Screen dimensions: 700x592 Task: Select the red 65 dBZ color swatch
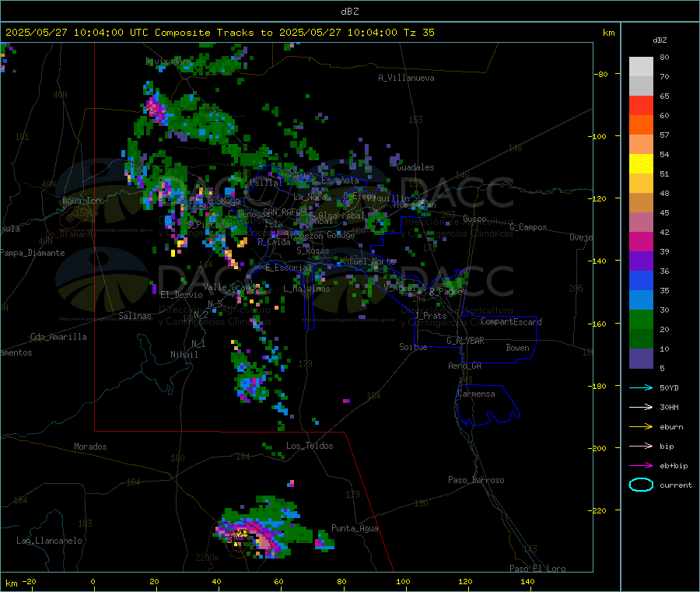(641, 105)
